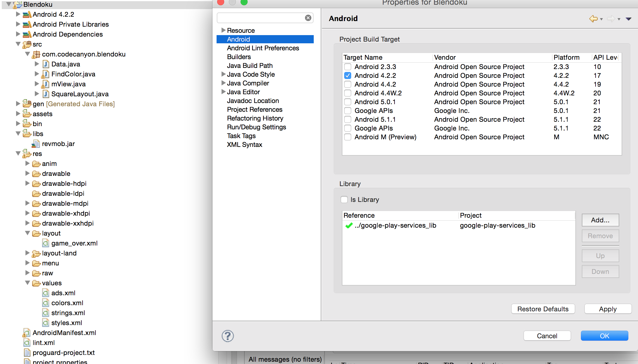Screen dimensions: 638x364
Task: Uncheck the Android 4.2.2 target checkbox
Action: (x=348, y=75)
